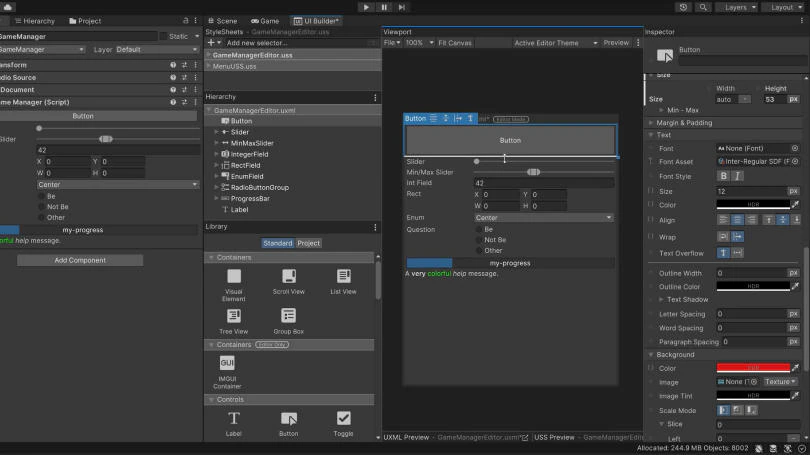810x455 pixels.
Task: Open the Layer Default dropdown
Action: point(157,50)
